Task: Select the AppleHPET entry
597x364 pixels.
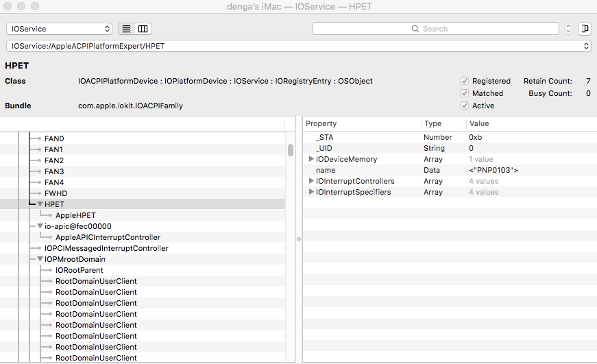Action: pos(75,215)
